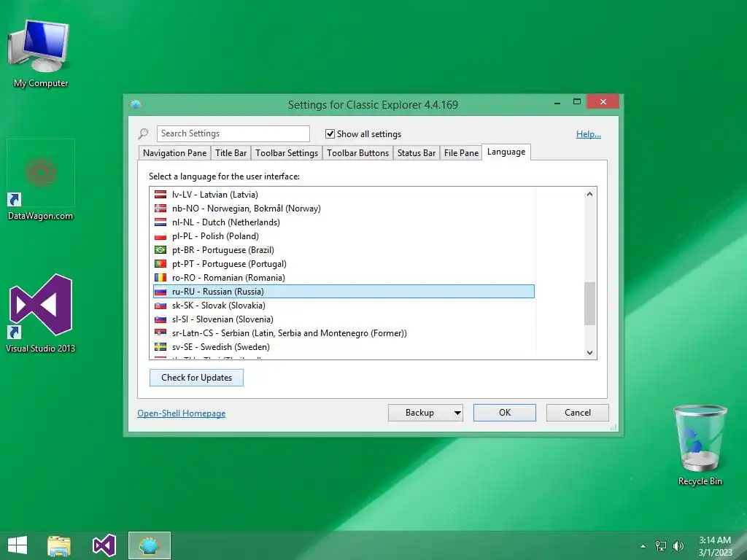Viewport: 747px width, 560px height.
Task: Confirm with the OK button
Action: pos(505,413)
